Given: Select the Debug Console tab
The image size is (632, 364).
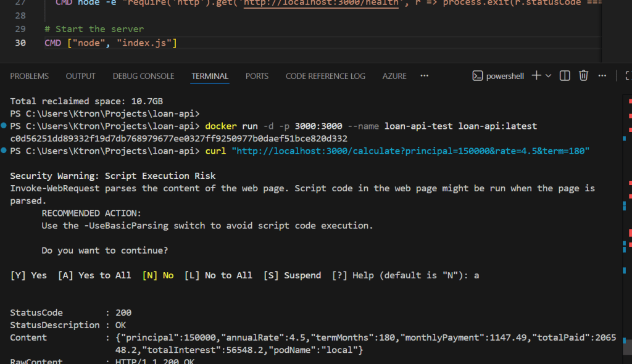Looking at the screenshot, I should coord(143,77).
